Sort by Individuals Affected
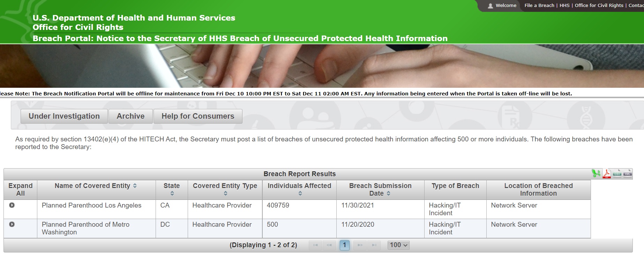 (300, 194)
